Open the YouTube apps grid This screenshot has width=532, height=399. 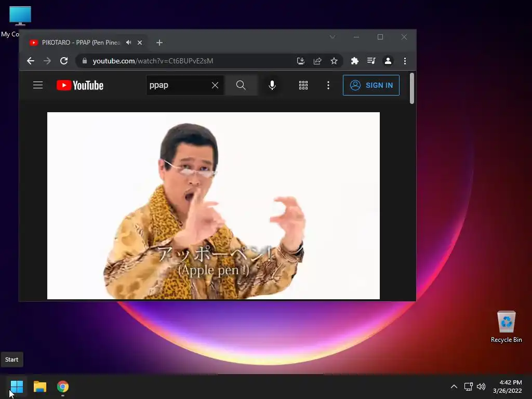pyautogui.click(x=303, y=85)
